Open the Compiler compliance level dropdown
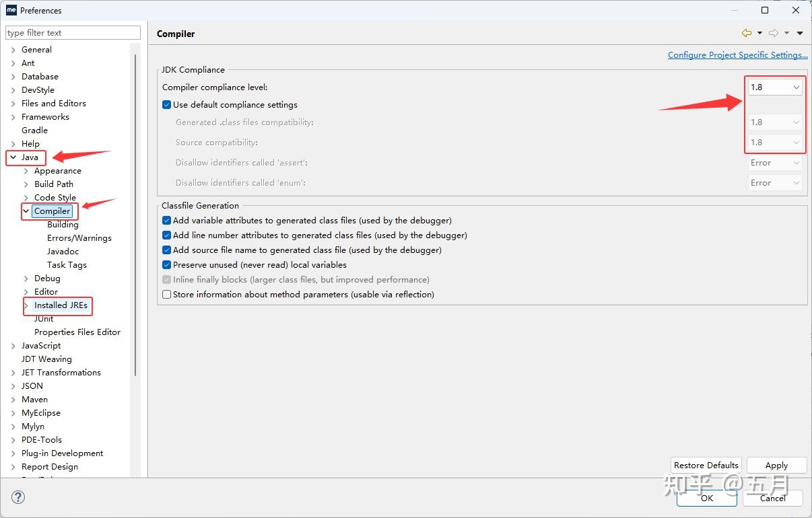The height and width of the screenshot is (518, 812). (x=775, y=87)
